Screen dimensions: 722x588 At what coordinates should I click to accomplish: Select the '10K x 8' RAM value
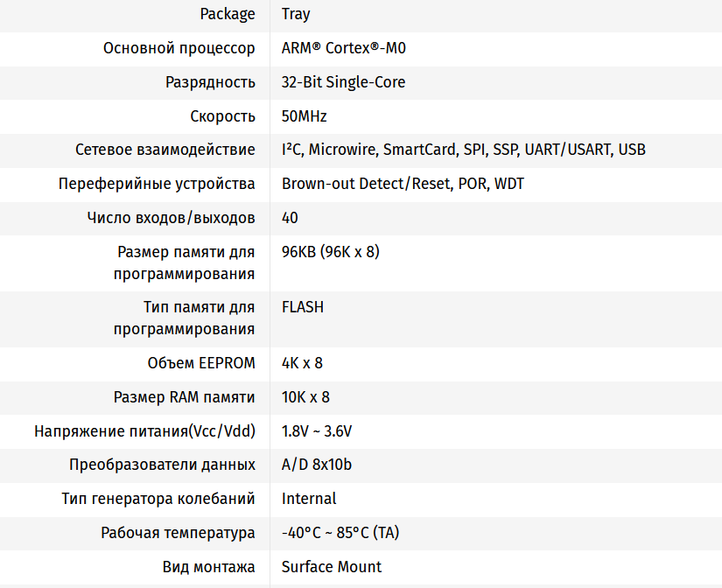tap(305, 397)
